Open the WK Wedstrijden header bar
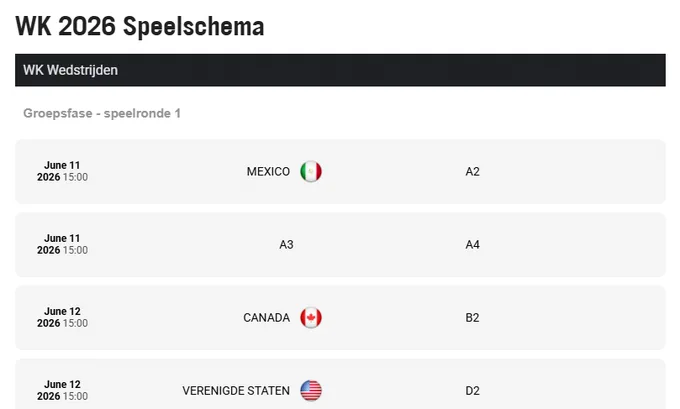Viewport: 680px width, 409px height. 340,70
